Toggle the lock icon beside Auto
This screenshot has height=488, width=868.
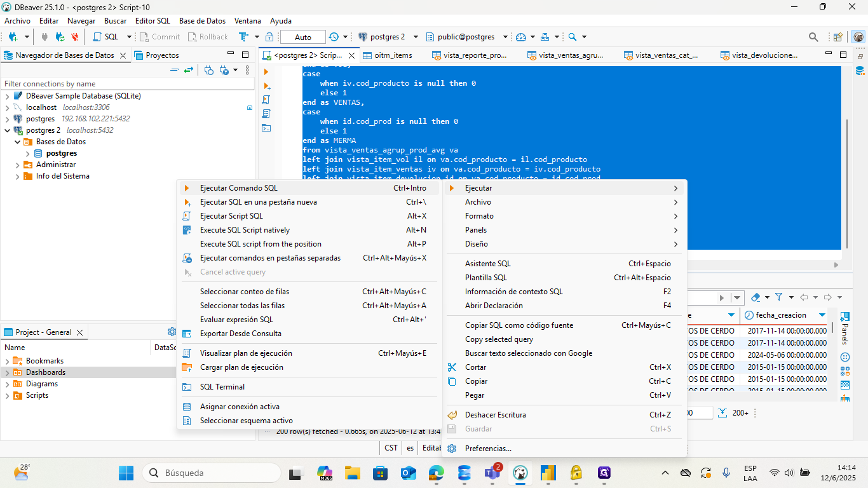pos(269,37)
